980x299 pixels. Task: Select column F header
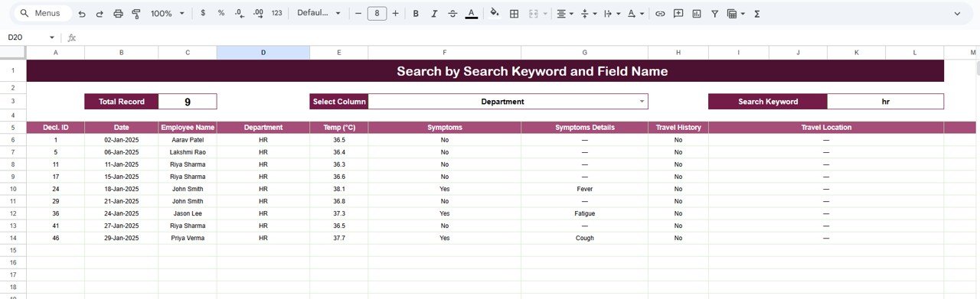point(445,52)
